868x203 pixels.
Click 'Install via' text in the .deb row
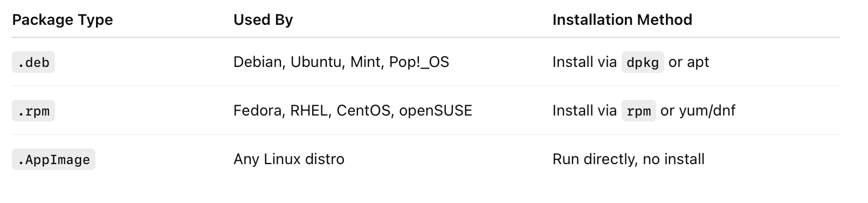point(584,62)
